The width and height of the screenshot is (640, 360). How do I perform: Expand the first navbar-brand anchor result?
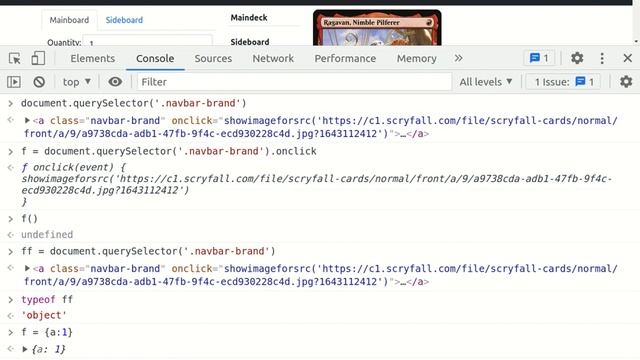click(27, 120)
